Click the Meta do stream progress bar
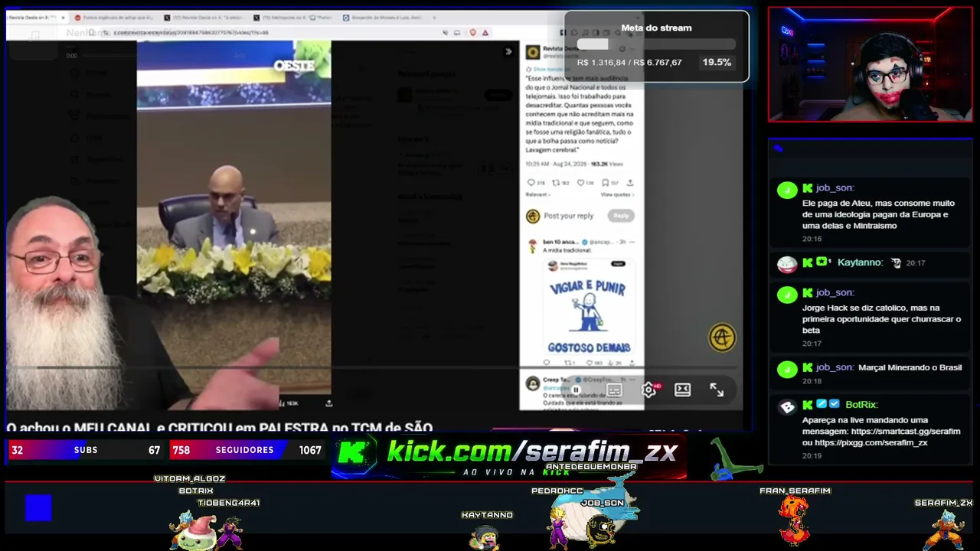Viewport: 980px width, 551px height. coord(656,44)
